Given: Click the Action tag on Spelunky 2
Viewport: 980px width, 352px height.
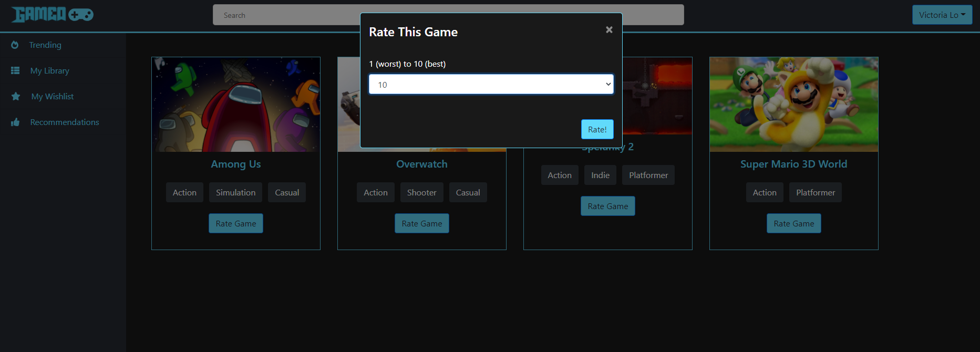Looking at the screenshot, I should click(x=560, y=175).
